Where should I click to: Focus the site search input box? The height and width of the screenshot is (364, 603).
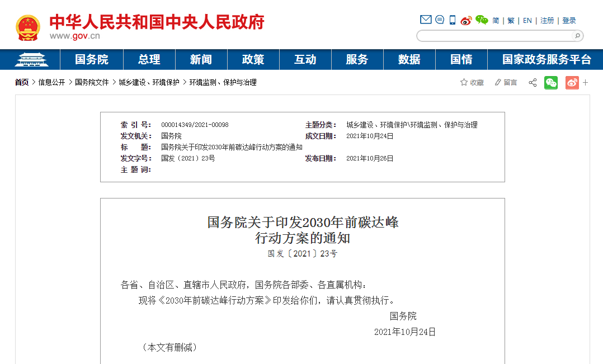495,36
